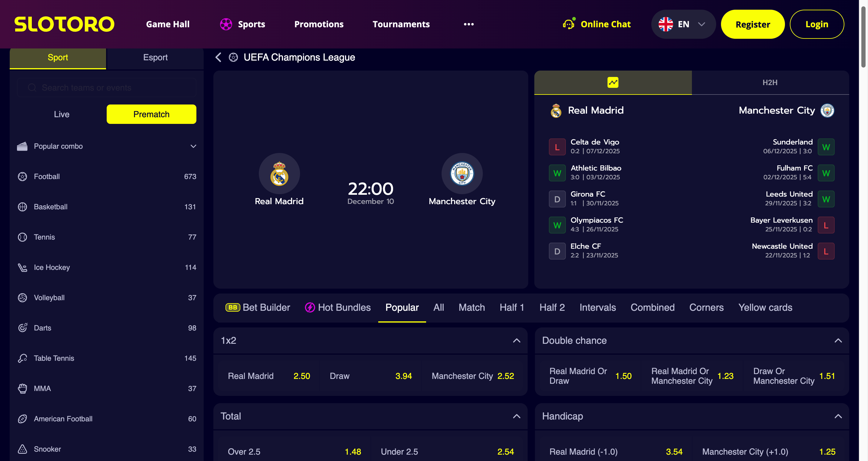Select Manchester City (+1.0) handicap 1.25

tap(769, 452)
